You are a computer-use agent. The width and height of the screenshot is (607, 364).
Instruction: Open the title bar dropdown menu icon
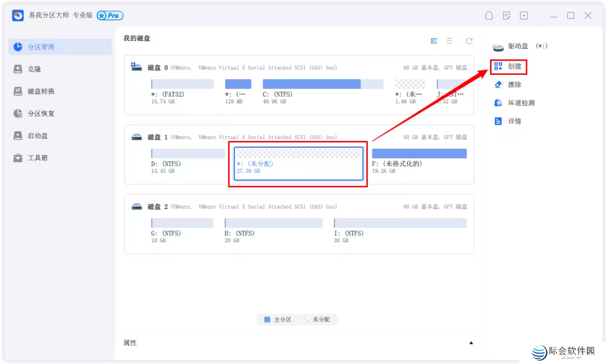coord(524,16)
